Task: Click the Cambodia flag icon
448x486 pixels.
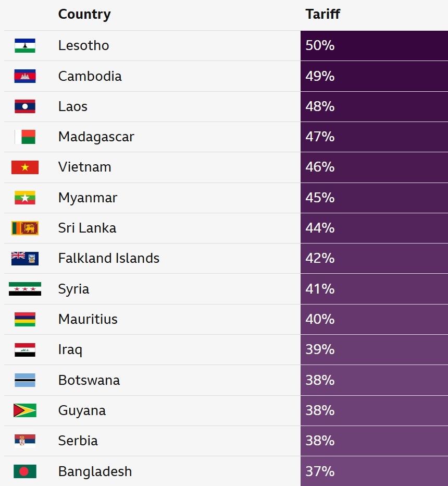Action: tap(25, 76)
